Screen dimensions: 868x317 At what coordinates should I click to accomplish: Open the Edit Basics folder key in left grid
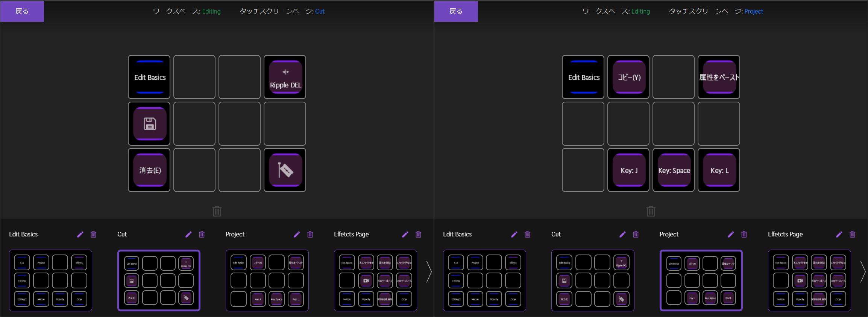[149, 77]
